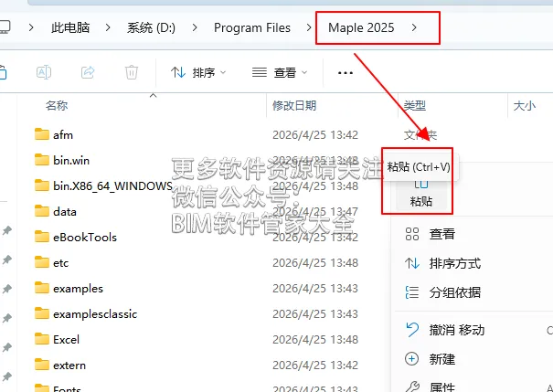Select the bin.win folder
This screenshot has width=553, height=392.
point(71,161)
